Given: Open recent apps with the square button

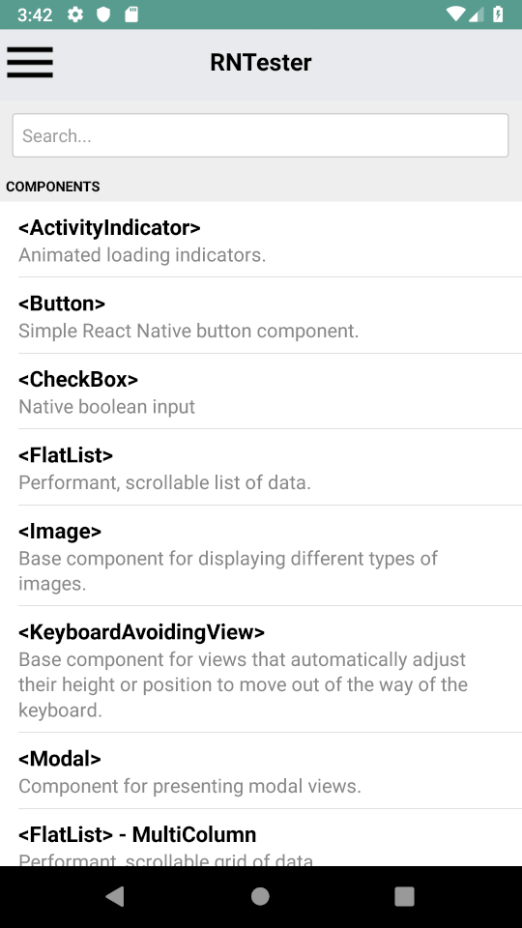Looking at the screenshot, I should (x=405, y=897).
